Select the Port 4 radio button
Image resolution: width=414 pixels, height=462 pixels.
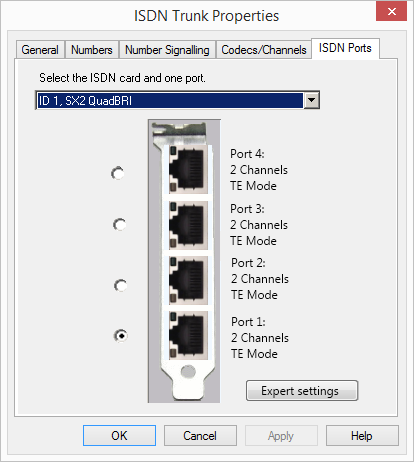(x=117, y=173)
